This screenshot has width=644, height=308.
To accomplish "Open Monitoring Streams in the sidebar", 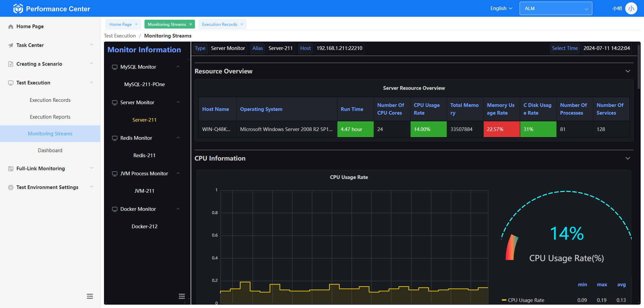I will tap(50, 134).
